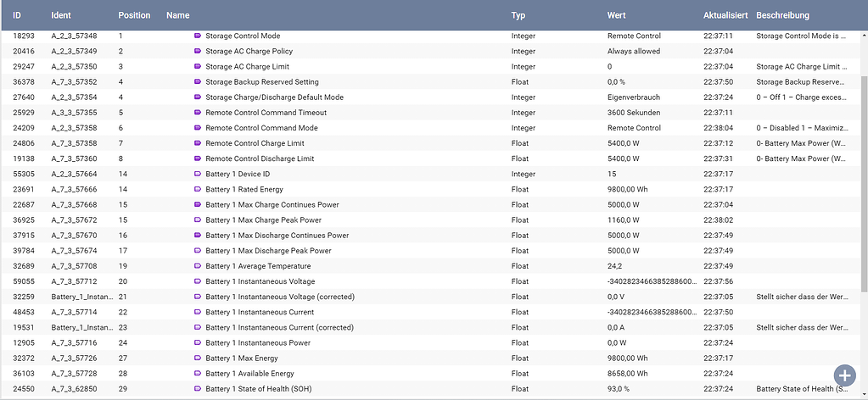Click icon beside Battery 1 Average Temperature

click(198, 266)
